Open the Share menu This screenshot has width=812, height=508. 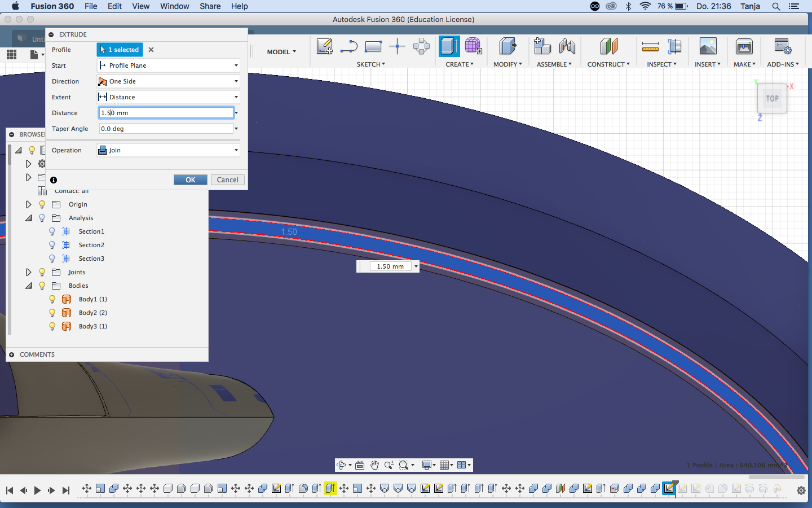click(210, 6)
